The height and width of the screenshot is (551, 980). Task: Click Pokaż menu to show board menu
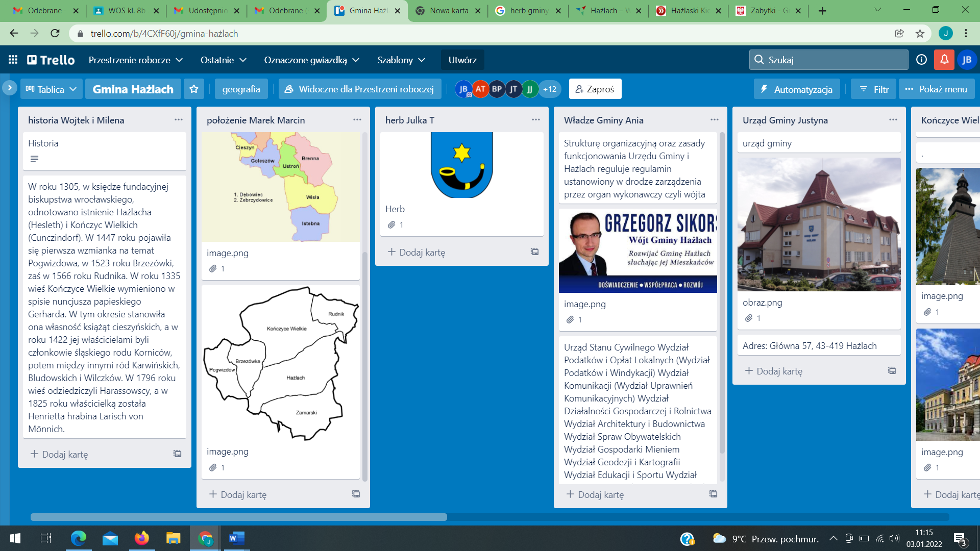937,89
